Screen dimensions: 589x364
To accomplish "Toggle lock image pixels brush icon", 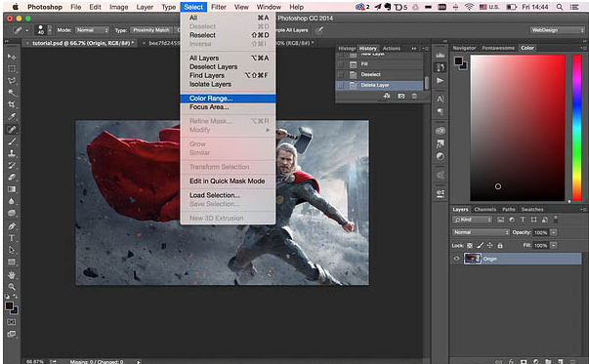I will click(480, 245).
